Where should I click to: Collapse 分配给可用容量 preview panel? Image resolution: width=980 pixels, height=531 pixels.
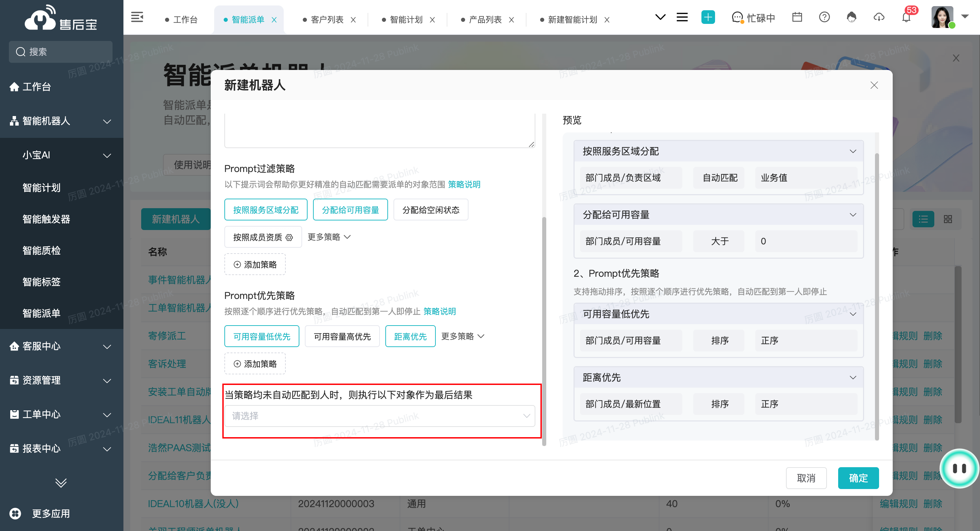click(x=853, y=215)
